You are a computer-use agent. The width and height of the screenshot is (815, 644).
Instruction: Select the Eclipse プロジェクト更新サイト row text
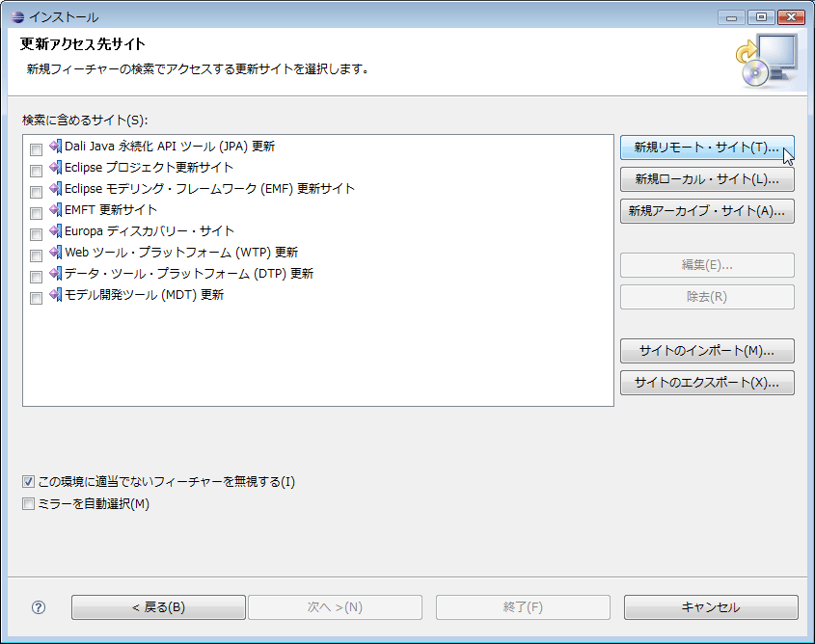coord(149,168)
